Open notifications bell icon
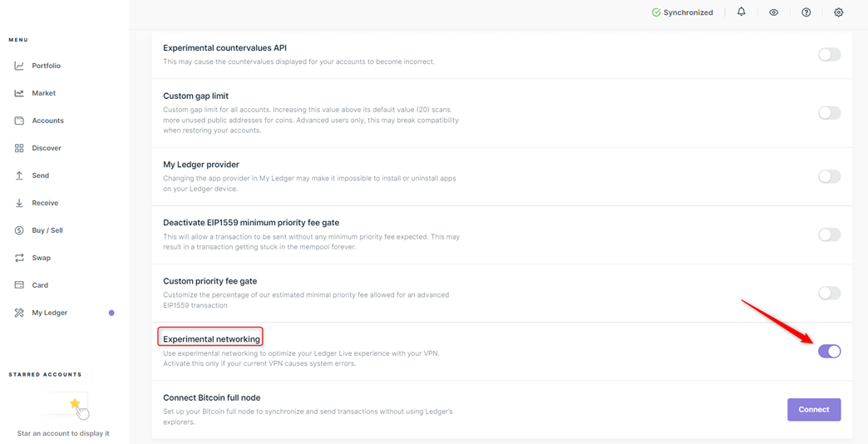The height and width of the screenshot is (444, 868). click(741, 12)
